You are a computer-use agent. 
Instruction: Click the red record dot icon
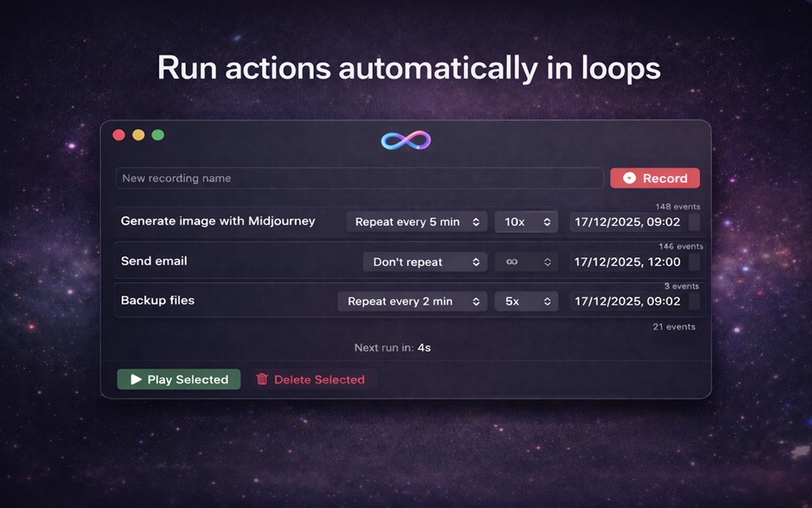pyautogui.click(x=632, y=178)
